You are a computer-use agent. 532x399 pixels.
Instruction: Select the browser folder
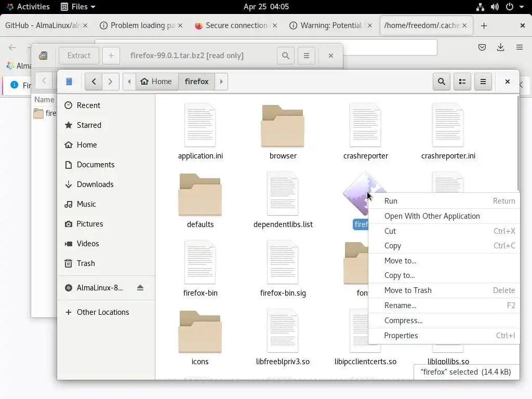283,131
